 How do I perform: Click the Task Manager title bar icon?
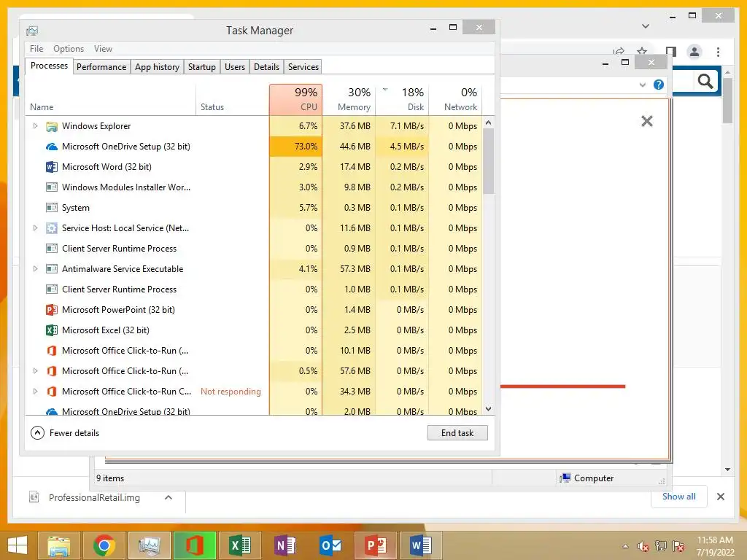pyautogui.click(x=32, y=31)
